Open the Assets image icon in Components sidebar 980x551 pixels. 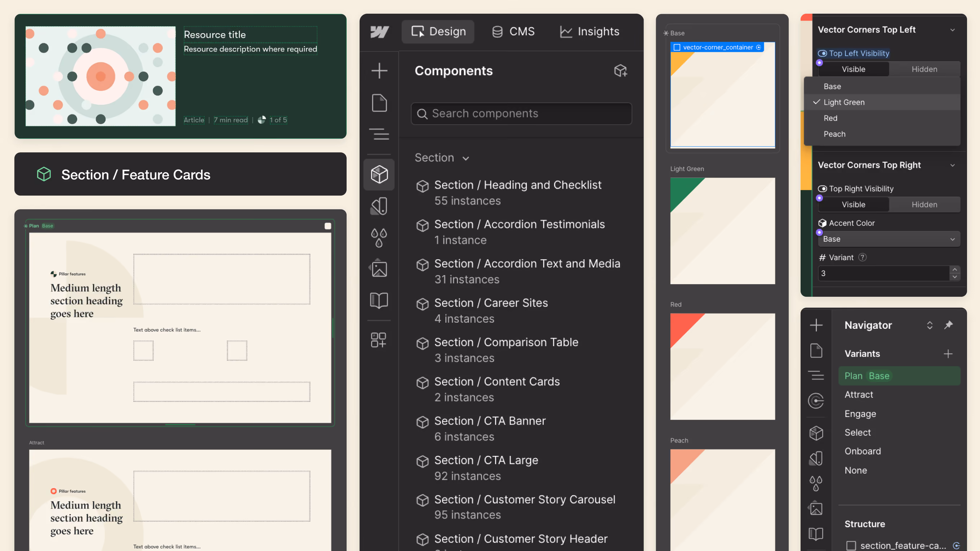tap(379, 269)
